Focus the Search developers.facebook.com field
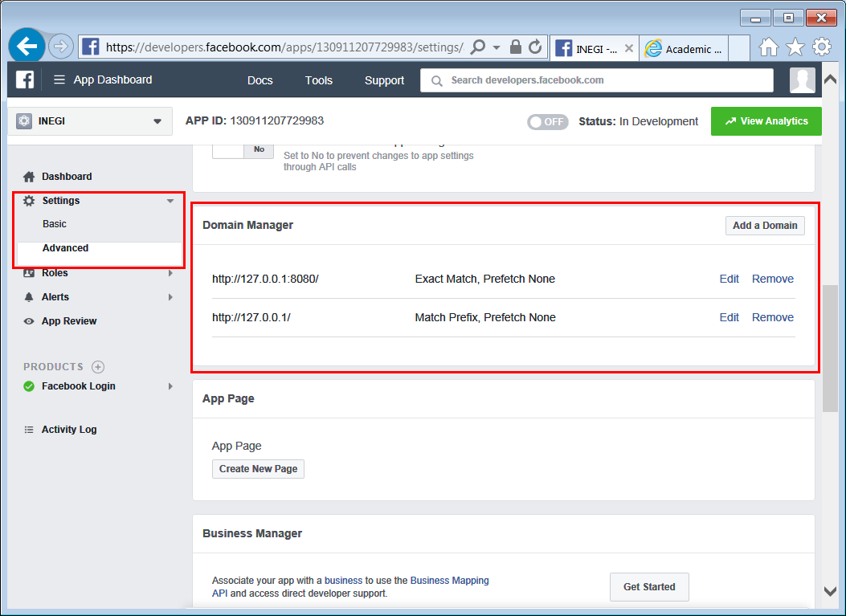The width and height of the screenshot is (846, 616). (x=597, y=80)
